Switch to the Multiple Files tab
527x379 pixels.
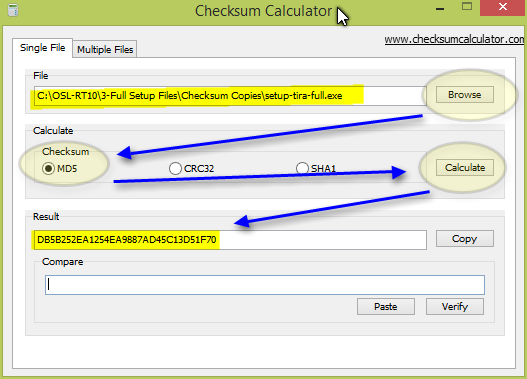(105, 49)
